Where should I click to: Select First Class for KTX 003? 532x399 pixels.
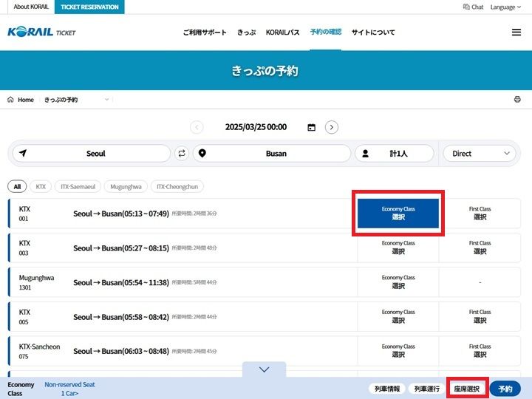coord(480,248)
